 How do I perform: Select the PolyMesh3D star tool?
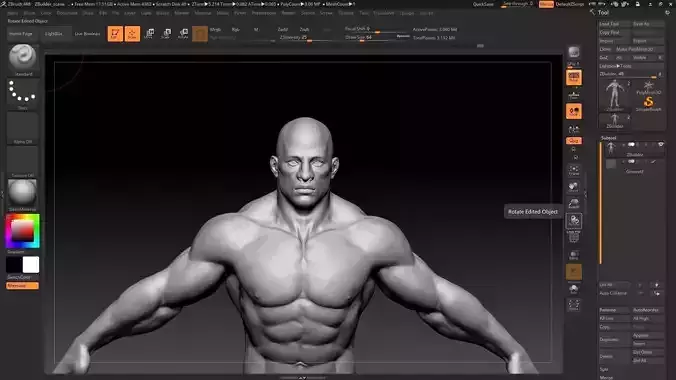(x=648, y=87)
